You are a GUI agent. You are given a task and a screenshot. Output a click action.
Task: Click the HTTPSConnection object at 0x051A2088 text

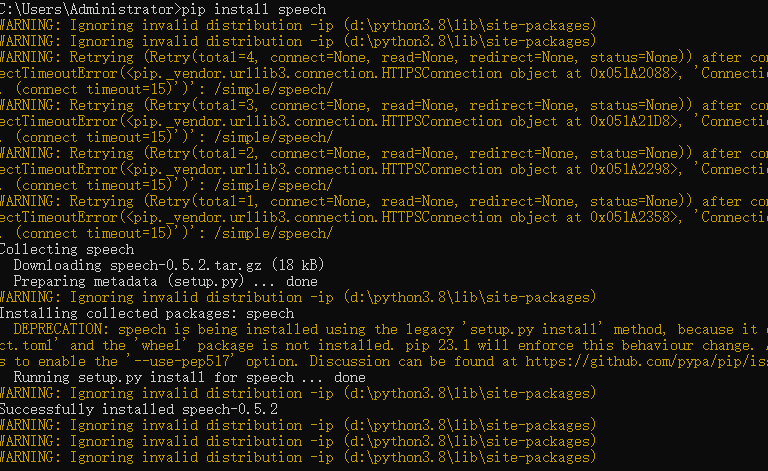click(527, 73)
